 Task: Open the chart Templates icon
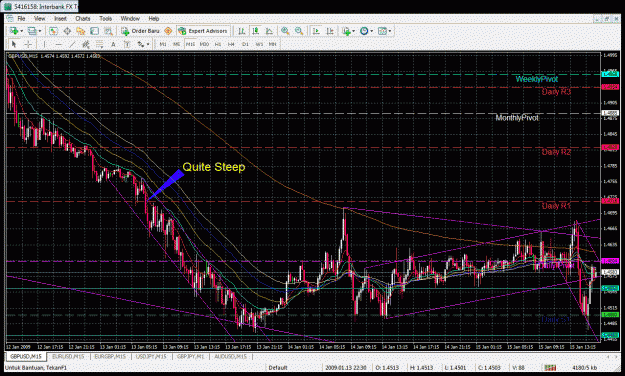click(x=382, y=31)
